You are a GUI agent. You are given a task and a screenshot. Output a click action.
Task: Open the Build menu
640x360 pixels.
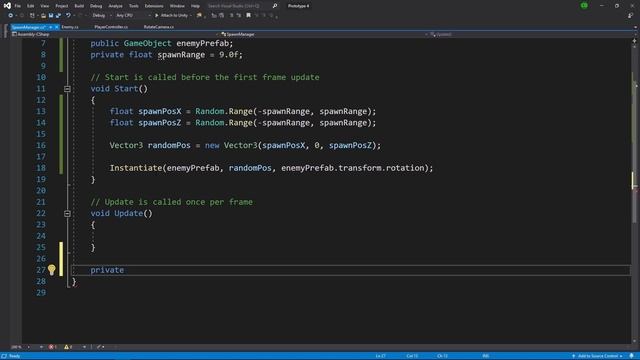click(x=79, y=6)
